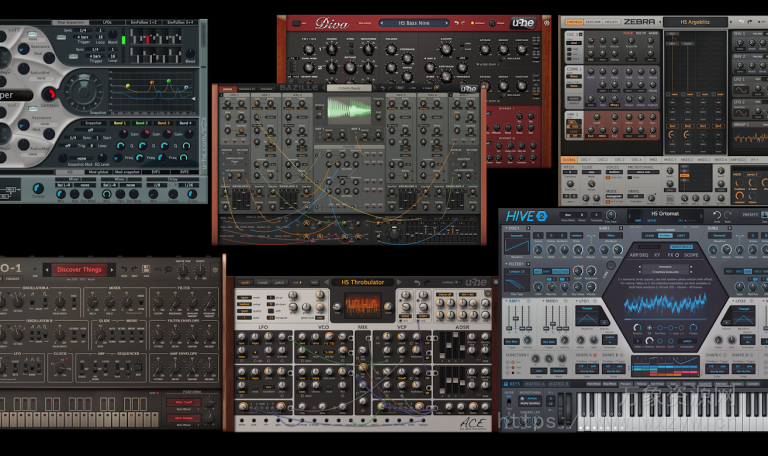The image size is (768, 456).
Task: Open Hive's OSC1 Sawtooth waveform selector
Action: point(516,245)
